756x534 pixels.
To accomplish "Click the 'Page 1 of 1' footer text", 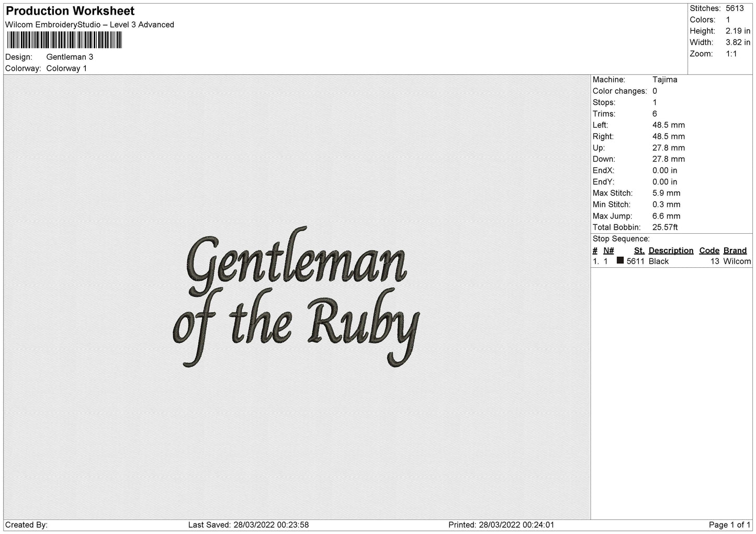I will pyautogui.click(x=729, y=525).
